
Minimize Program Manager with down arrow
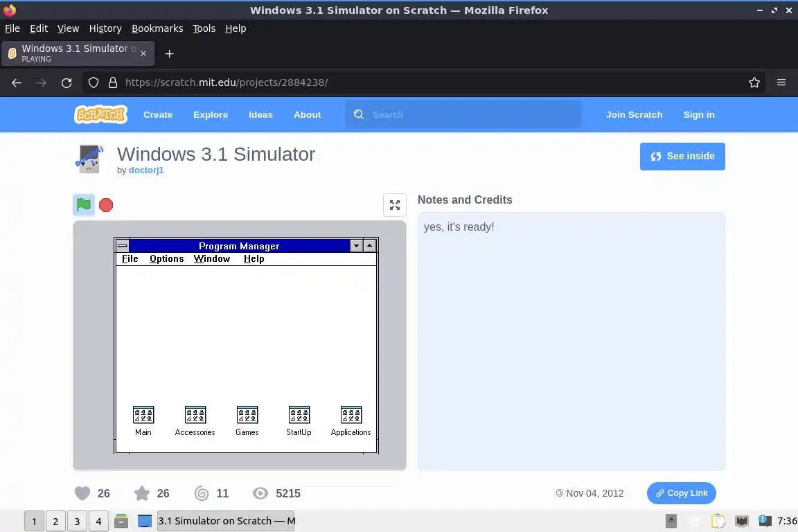point(356,246)
